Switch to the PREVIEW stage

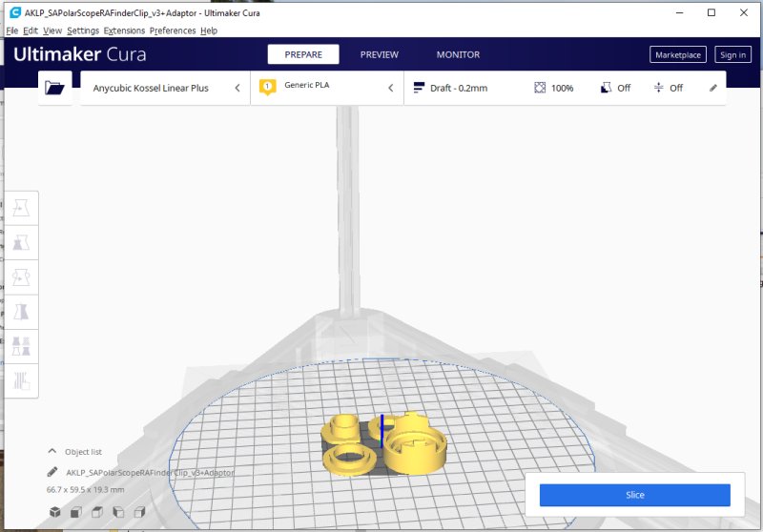[379, 54]
